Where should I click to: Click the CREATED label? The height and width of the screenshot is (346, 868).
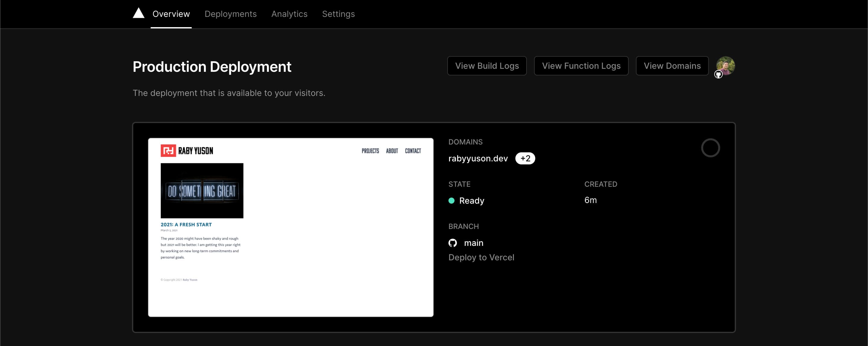[x=600, y=184]
